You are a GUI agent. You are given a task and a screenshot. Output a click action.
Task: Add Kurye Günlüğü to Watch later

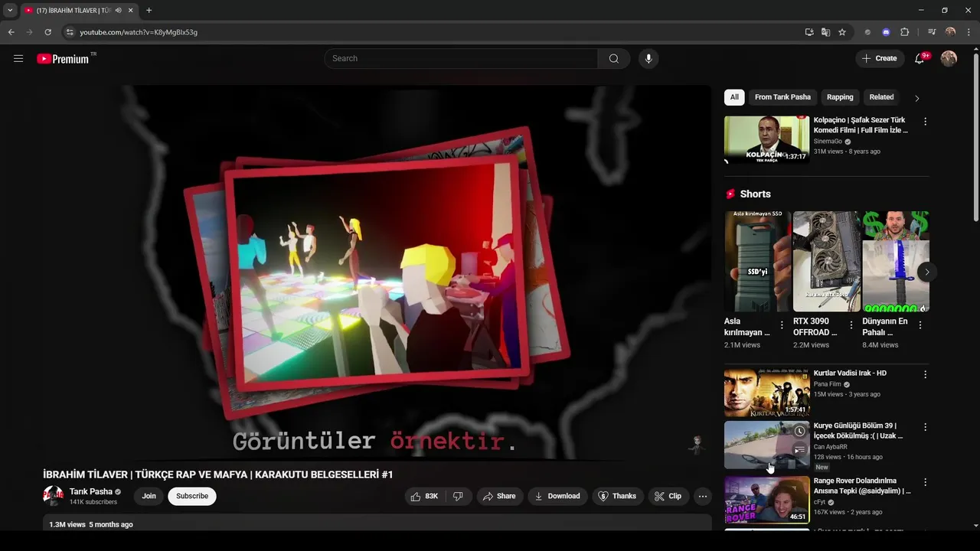tap(799, 432)
